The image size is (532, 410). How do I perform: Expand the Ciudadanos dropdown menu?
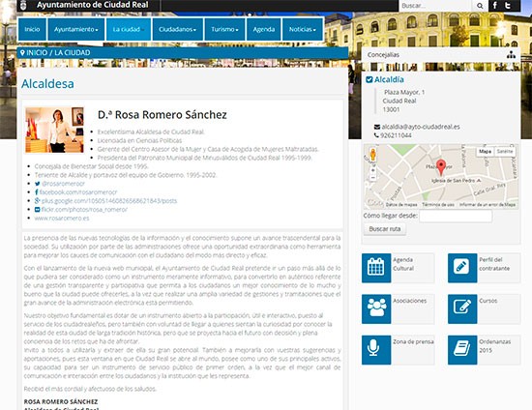pyautogui.click(x=177, y=30)
